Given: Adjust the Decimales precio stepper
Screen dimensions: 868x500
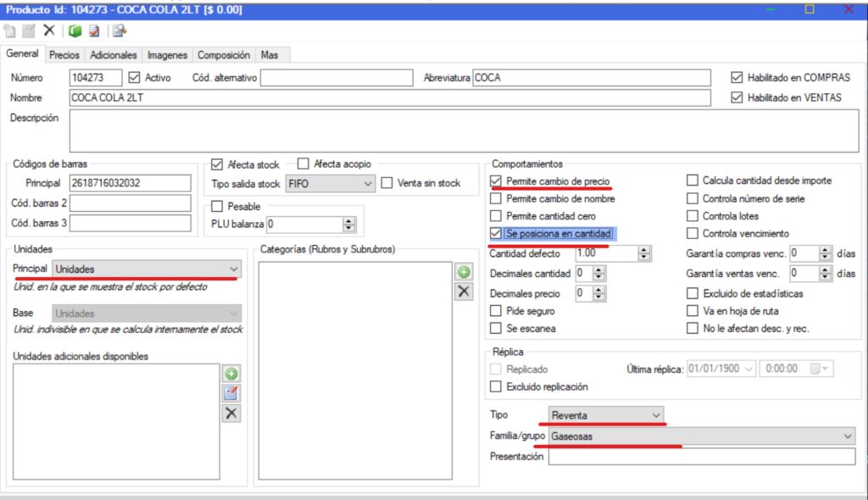Looking at the screenshot, I should click(x=598, y=293).
